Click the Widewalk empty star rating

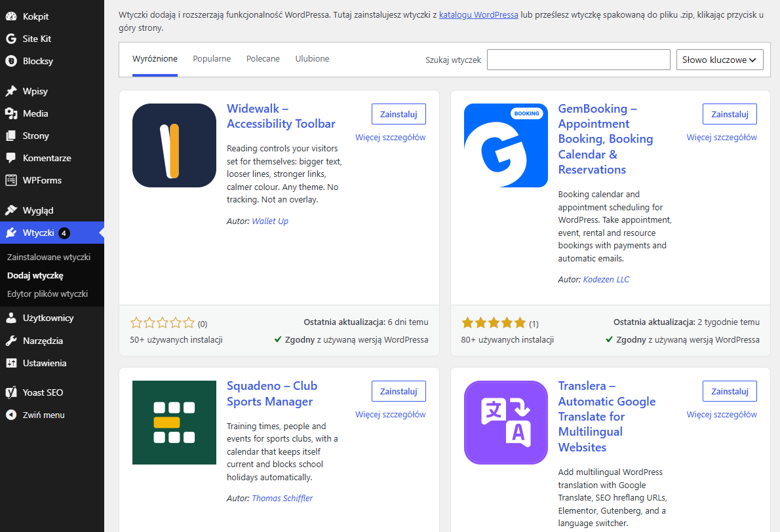click(x=162, y=323)
